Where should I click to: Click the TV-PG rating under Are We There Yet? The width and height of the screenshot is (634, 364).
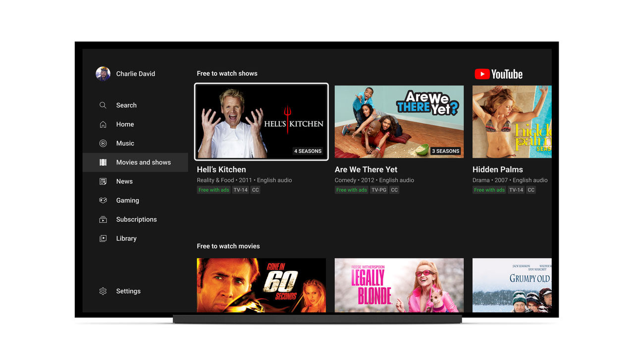pyautogui.click(x=379, y=190)
